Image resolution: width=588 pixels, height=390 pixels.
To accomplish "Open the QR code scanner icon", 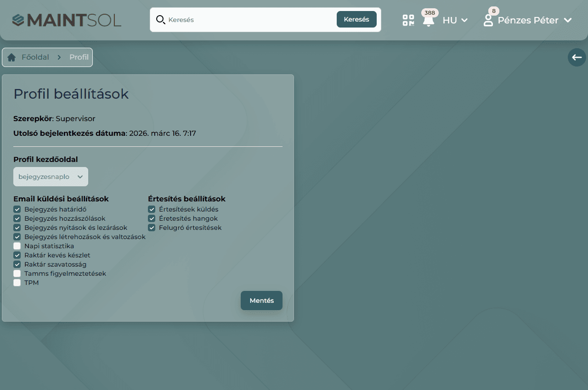I will coord(408,20).
